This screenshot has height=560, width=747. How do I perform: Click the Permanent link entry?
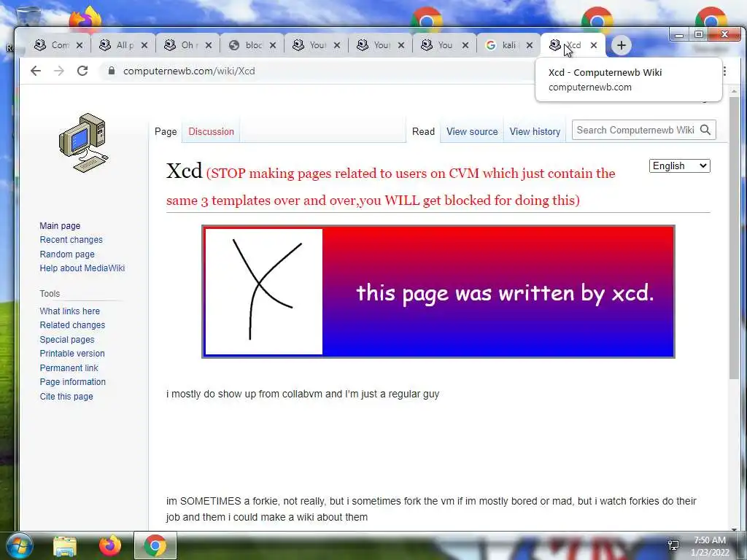[69, 367]
